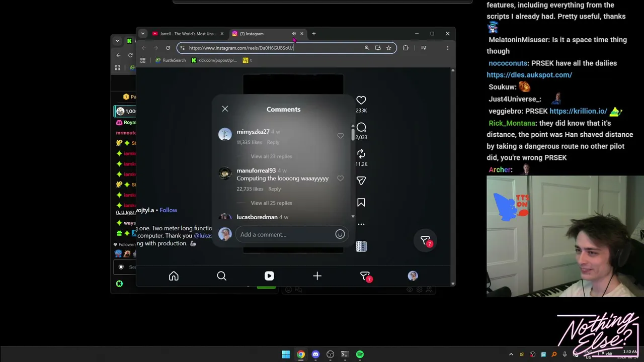Viewport: 644px width, 362px height.
Task: Click the Instagram page vertical scrollbar
Action: point(453,176)
